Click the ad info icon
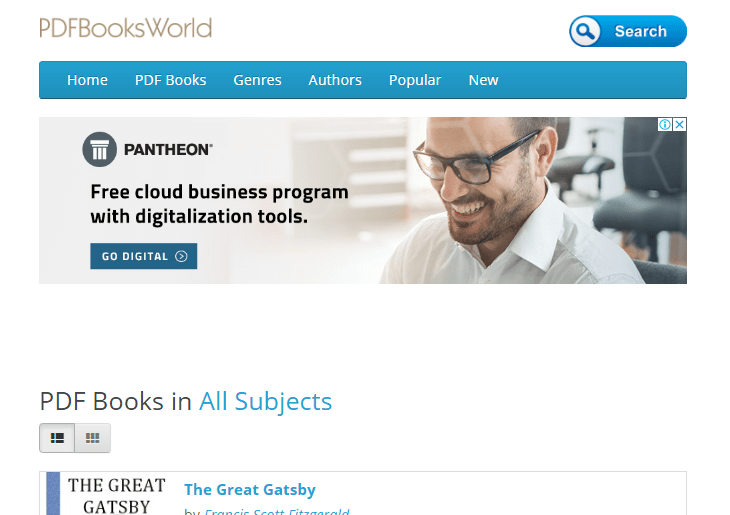The width and height of the screenshot is (730, 515). point(664,124)
